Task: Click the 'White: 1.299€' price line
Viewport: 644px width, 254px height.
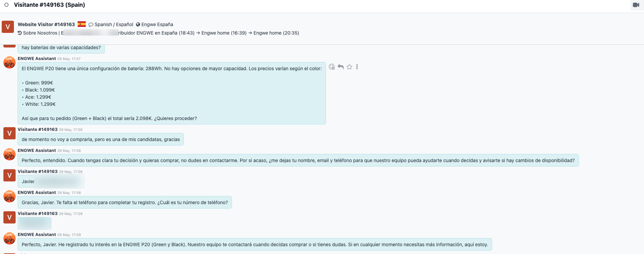Action: (x=40, y=104)
